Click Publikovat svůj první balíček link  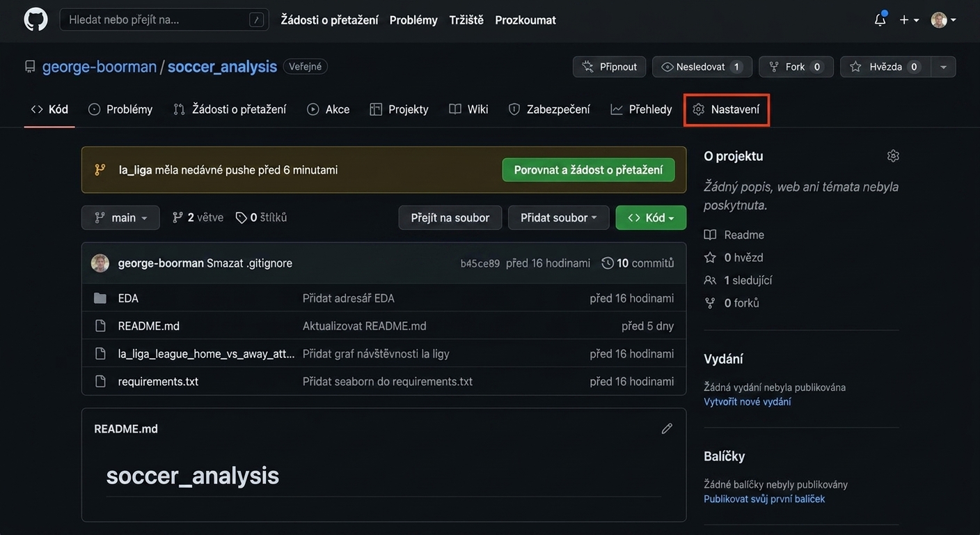point(764,499)
